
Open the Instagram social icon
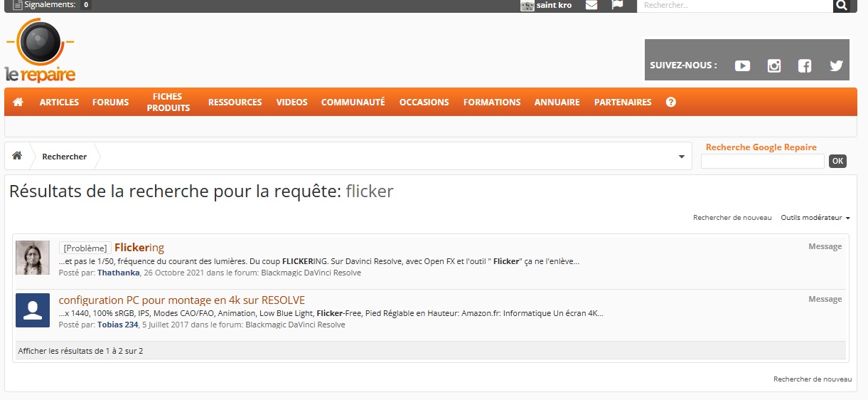pos(774,65)
